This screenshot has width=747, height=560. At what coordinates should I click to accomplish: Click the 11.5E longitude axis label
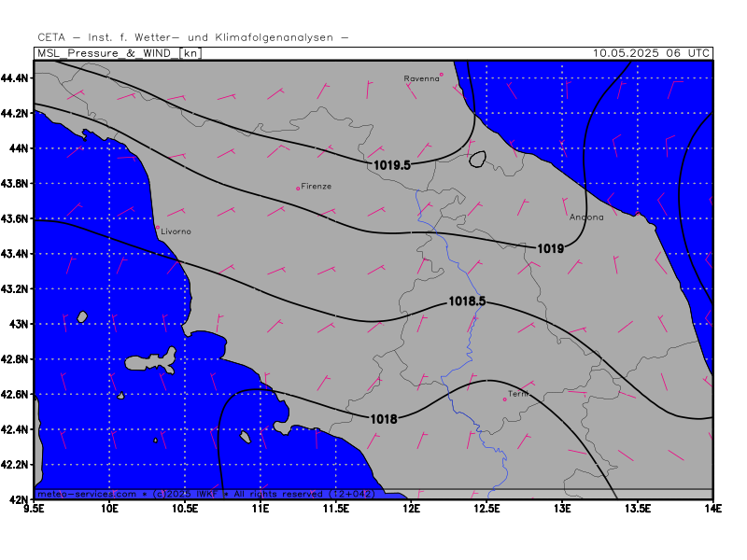[336, 509]
